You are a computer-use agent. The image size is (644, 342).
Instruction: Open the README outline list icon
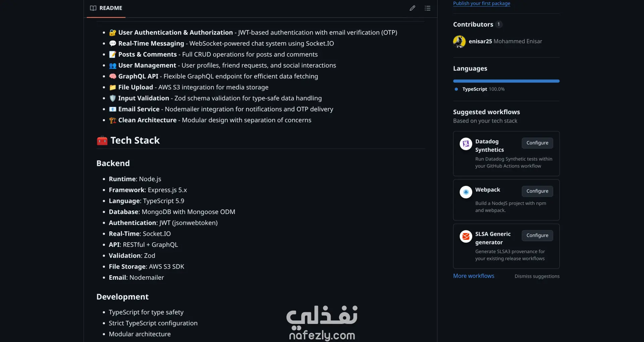427,8
